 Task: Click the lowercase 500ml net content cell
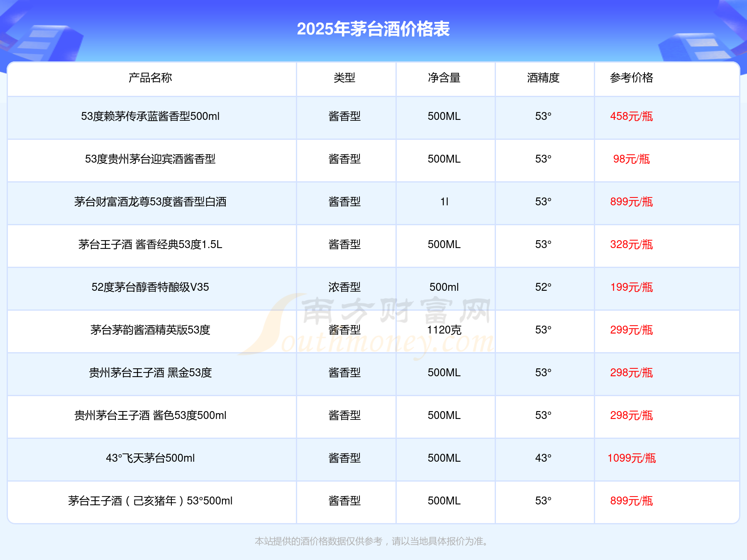click(444, 287)
